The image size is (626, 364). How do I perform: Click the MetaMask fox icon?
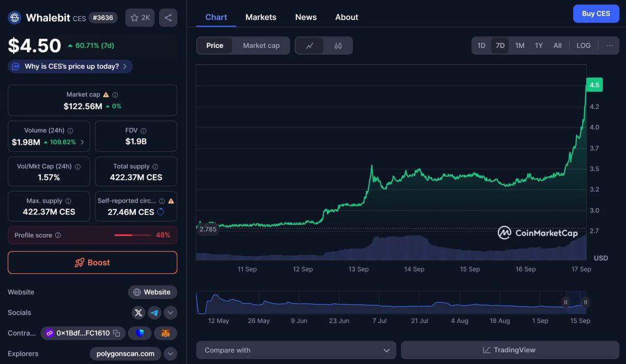(165, 333)
